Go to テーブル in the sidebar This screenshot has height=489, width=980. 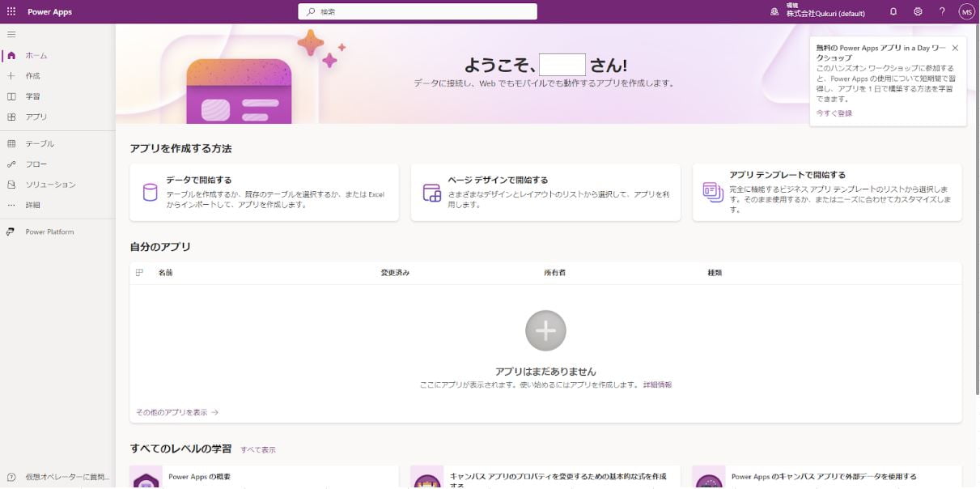click(39, 144)
